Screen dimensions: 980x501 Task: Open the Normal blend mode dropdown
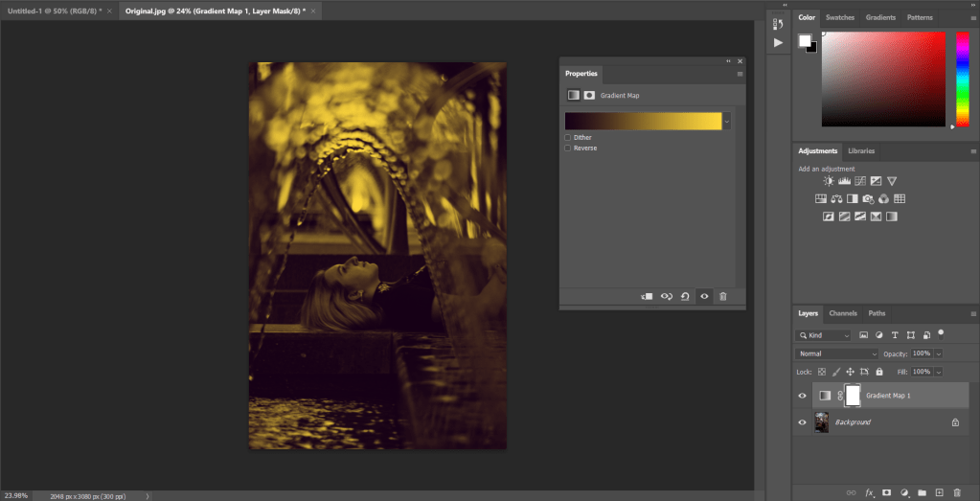[x=836, y=353]
